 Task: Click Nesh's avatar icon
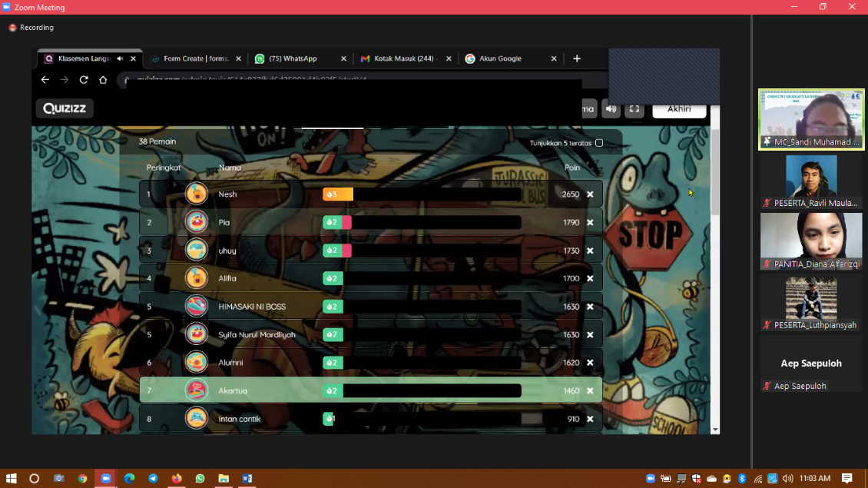197,194
